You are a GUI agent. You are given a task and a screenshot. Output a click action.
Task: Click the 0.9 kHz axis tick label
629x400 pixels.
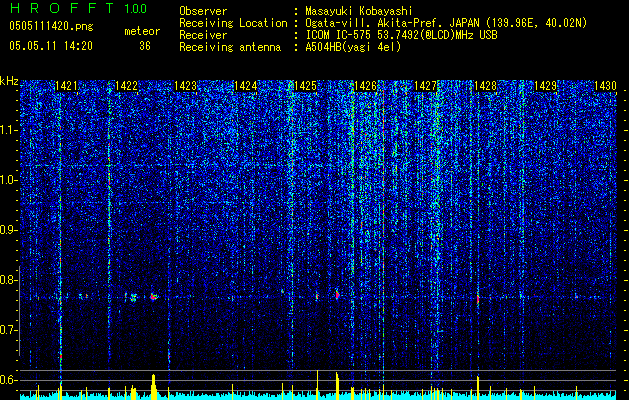click(9, 230)
